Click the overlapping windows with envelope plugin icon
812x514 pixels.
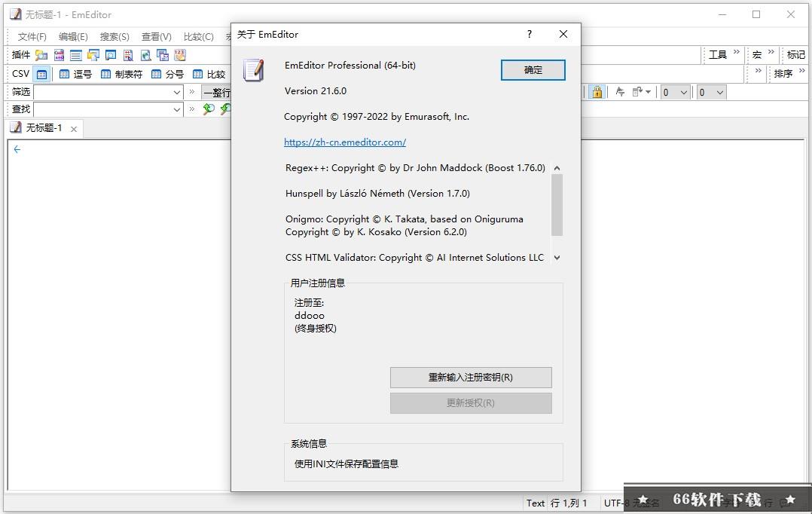tap(163, 55)
